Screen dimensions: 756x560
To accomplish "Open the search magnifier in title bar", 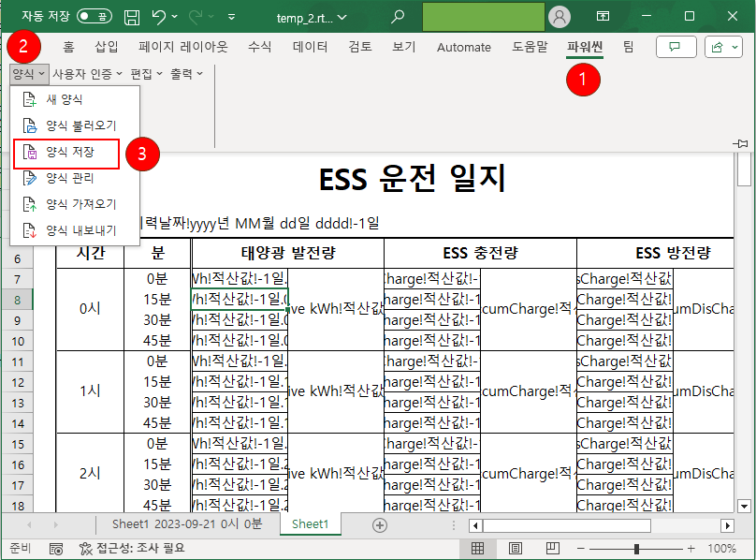I will click(399, 17).
